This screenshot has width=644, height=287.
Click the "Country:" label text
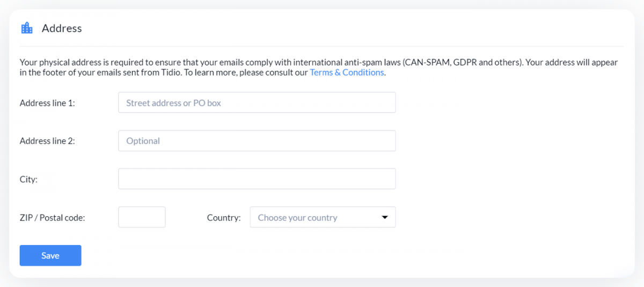[x=224, y=218]
